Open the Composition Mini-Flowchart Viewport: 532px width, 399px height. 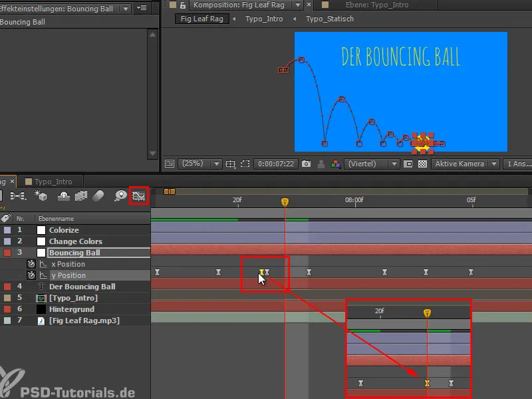18,196
